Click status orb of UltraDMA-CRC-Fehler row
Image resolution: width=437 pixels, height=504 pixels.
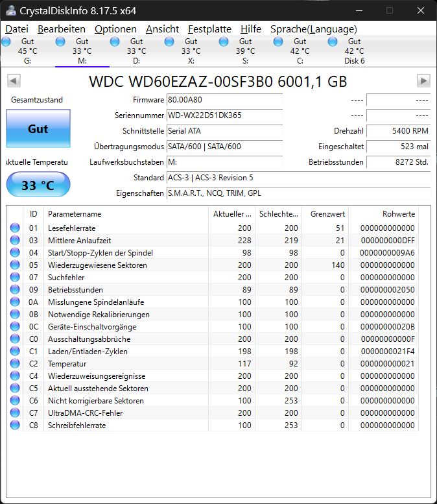[15, 413]
